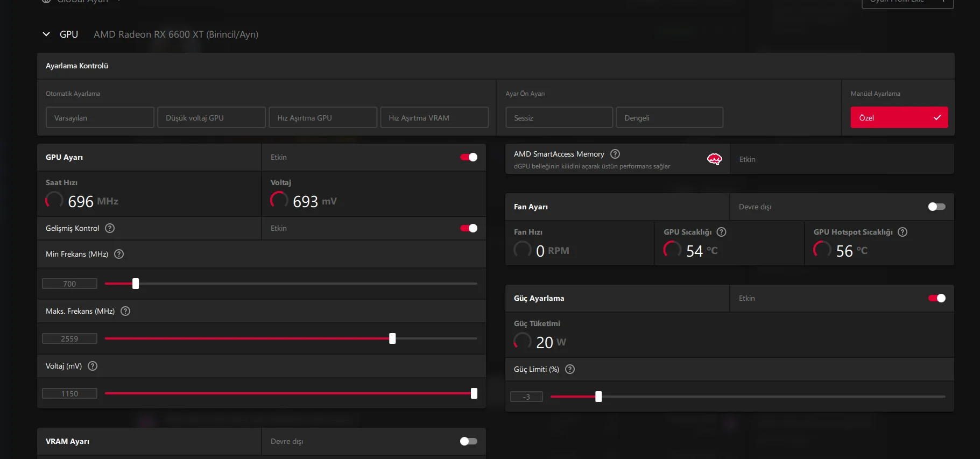Click the Ayarlama Kontrolü heading

click(x=77, y=66)
